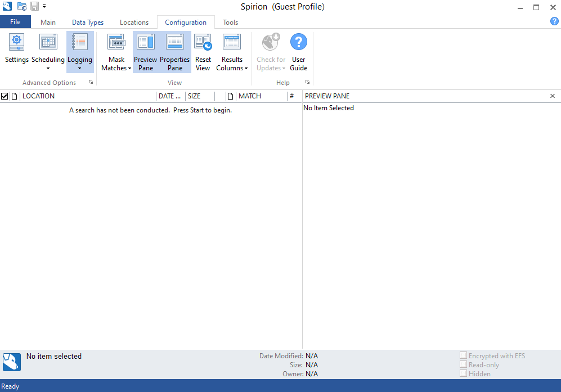Viewport: 561px width, 392px height.
Task: Close the Preview Pane with its X
Action: coord(553,96)
